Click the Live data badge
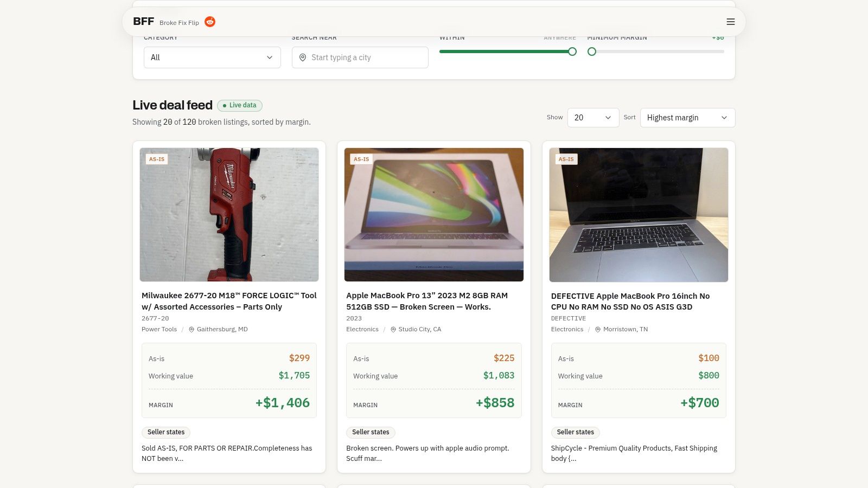868x488 pixels. (x=240, y=105)
